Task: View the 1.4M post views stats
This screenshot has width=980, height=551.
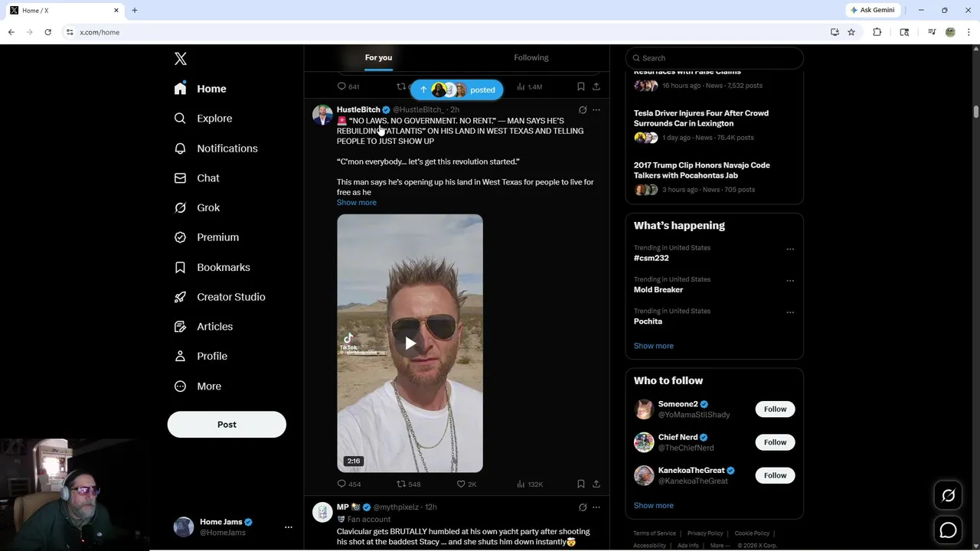Action: click(530, 86)
